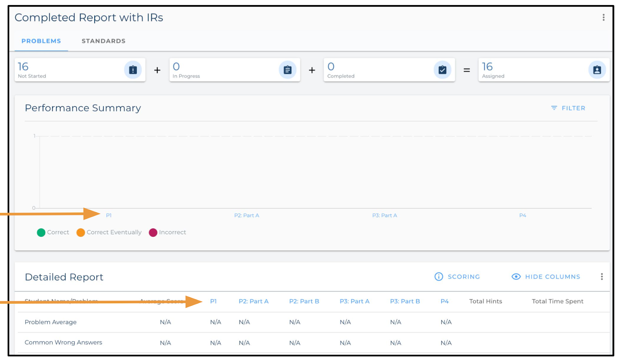The height and width of the screenshot is (364, 623).
Task: Click the P3: Part B column header
Action: [405, 301]
